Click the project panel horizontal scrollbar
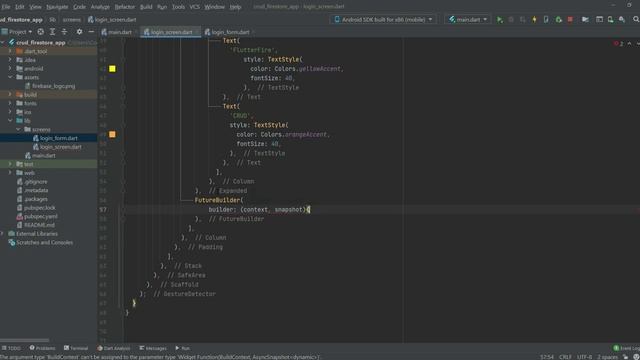This screenshot has height=360, width=640. click(25, 340)
